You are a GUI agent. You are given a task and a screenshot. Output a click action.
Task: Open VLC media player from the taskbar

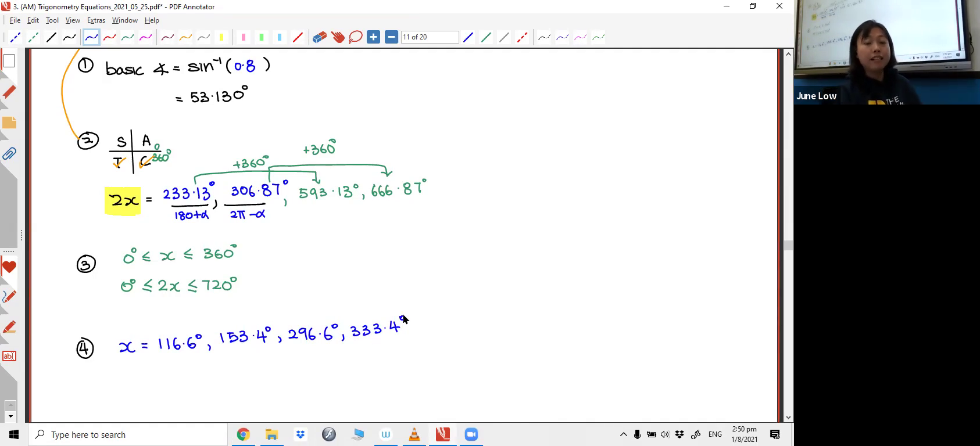pyautogui.click(x=414, y=434)
